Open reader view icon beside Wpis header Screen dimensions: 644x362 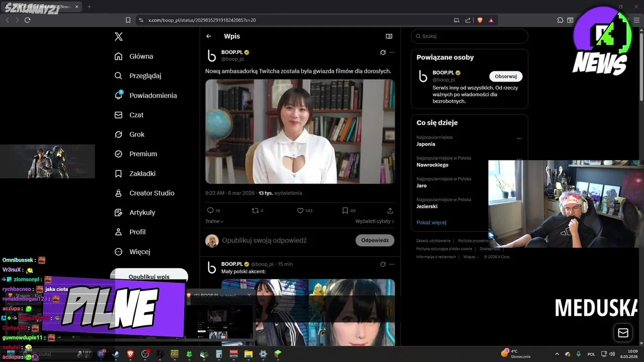click(389, 36)
